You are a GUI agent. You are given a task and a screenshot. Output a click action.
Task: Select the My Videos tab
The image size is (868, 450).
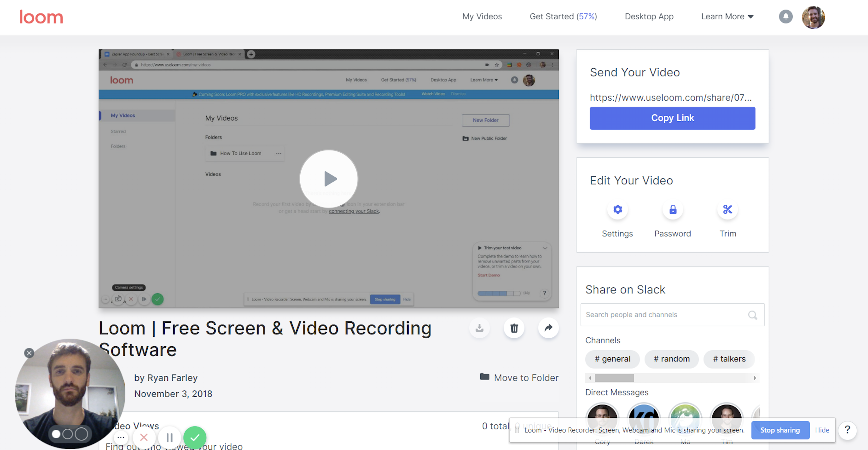[482, 16]
